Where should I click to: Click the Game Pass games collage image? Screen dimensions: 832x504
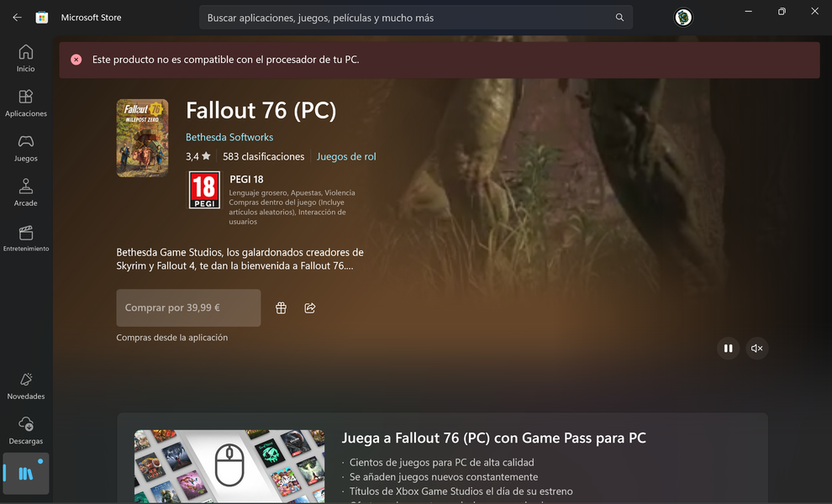[229, 466]
